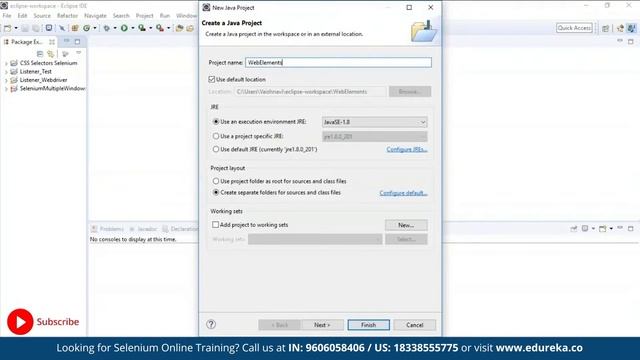
Task: Open the Debug button dropdown arrow
Action: [x=115, y=28]
